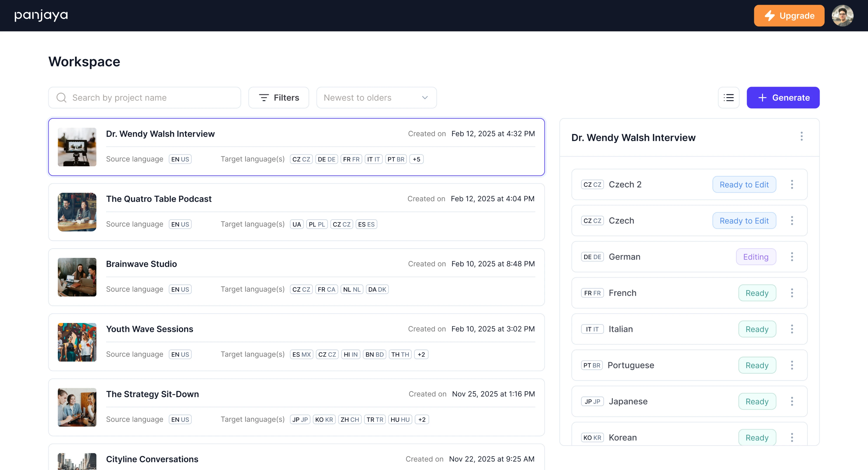Screen dimensions: 868x470
Task: Select the list view icon near Generate
Action: pyautogui.click(x=728, y=98)
